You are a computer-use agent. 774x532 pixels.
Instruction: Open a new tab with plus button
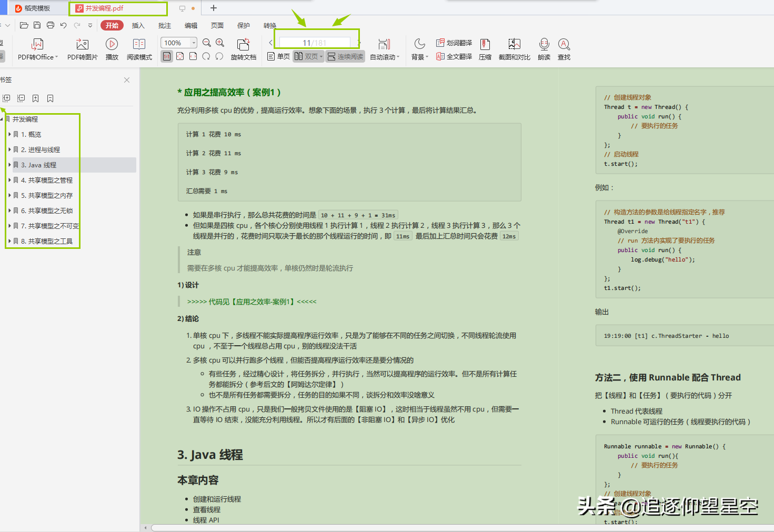214,8
